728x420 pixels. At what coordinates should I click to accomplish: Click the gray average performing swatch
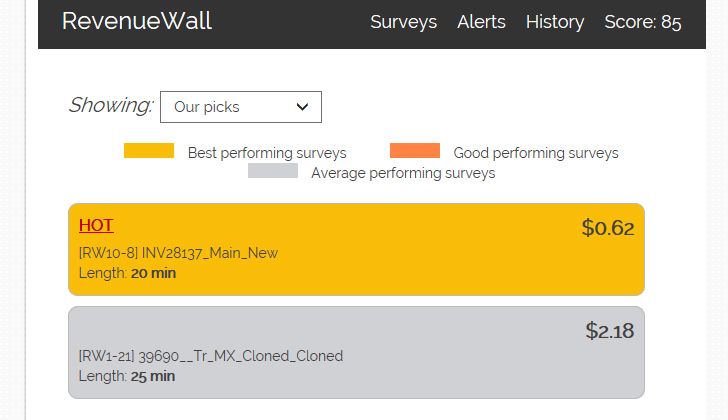(273, 171)
